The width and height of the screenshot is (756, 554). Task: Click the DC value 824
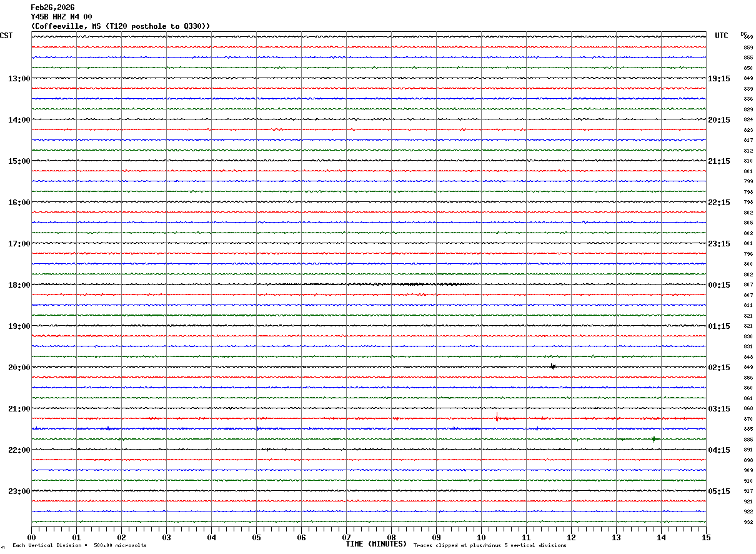click(748, 120)
